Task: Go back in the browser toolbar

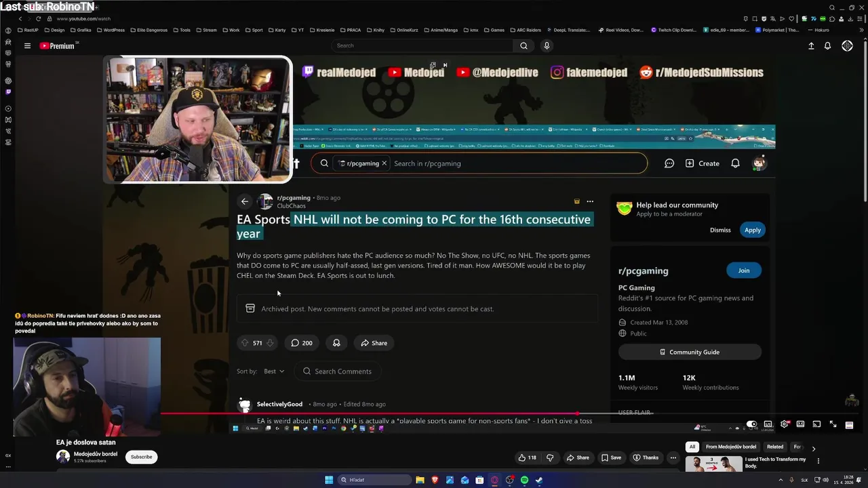Action: [x=20, y=19]
